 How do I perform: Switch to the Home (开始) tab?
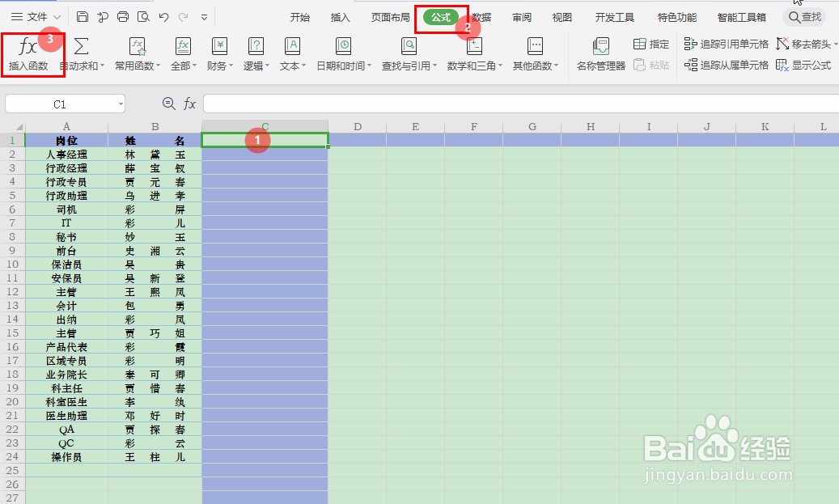coord(299,17)
